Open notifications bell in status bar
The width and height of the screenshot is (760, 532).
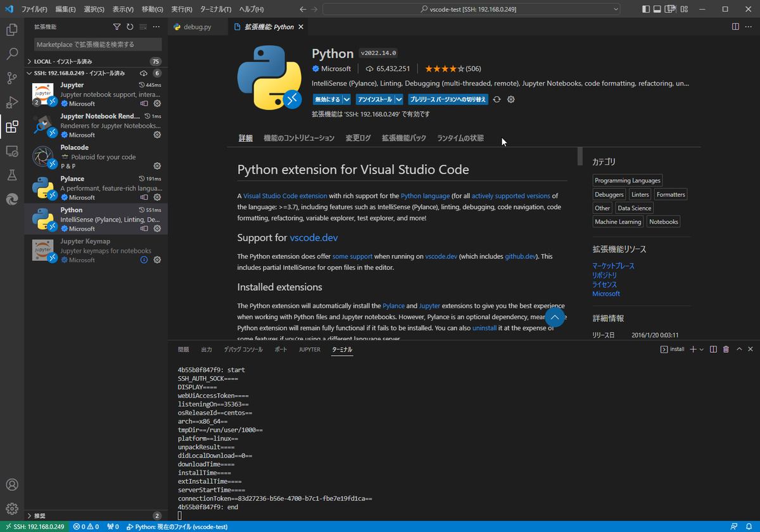pos(749,526)
